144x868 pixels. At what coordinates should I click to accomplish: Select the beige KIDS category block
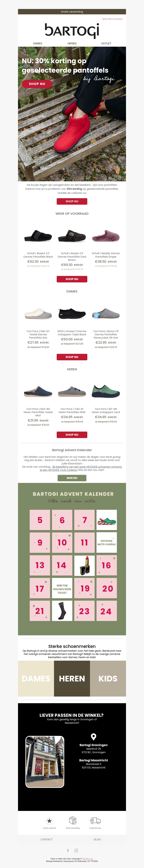pos(108,678)
